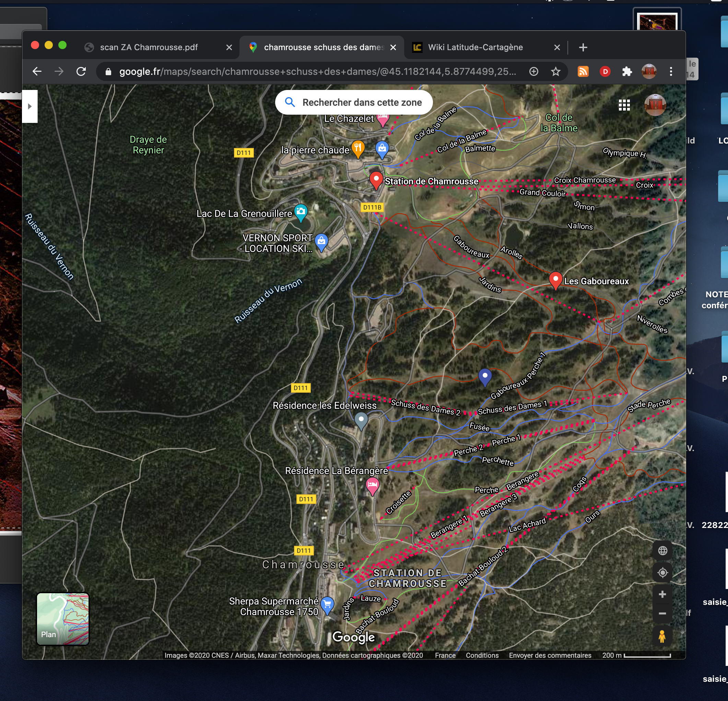Bookmark this page with star icon
Viewport: 728px width, 701px height.
[x=555, y=71]
